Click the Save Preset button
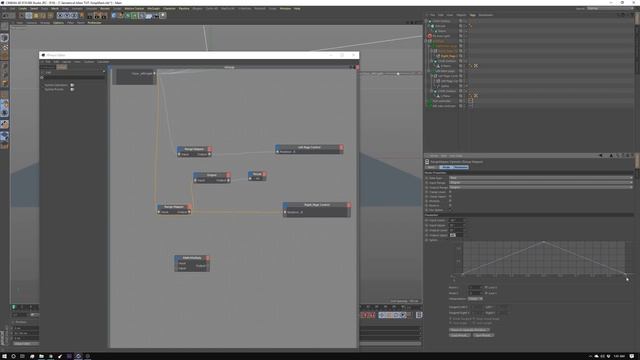The width and height of the screenshot is (640, 360). 483,335
